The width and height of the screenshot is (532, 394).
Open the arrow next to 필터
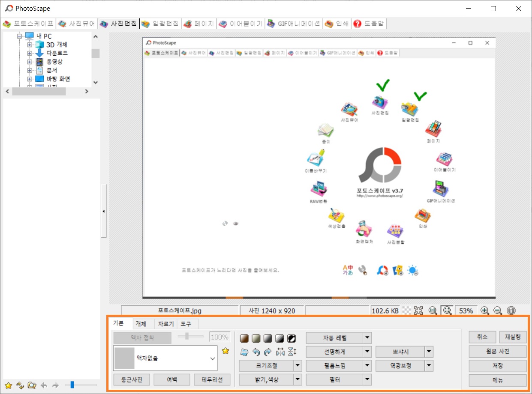[367, 379]
